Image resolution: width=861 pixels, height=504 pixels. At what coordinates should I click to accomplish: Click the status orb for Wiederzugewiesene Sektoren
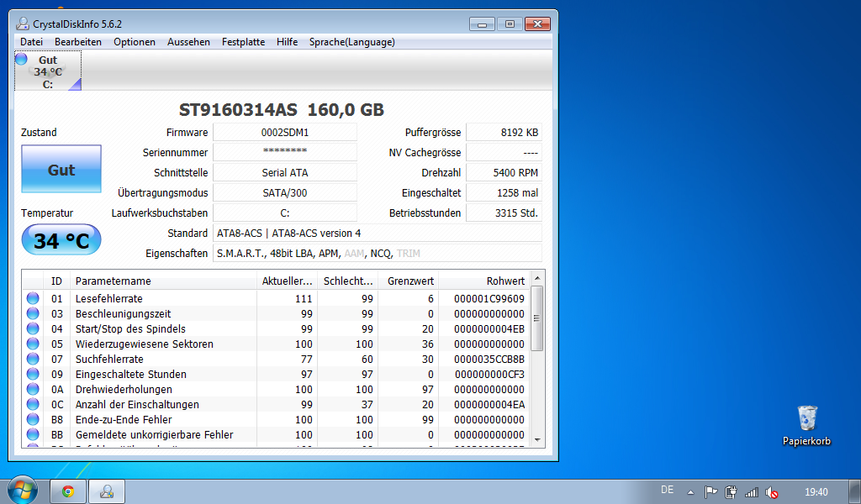tap(33, 344)
